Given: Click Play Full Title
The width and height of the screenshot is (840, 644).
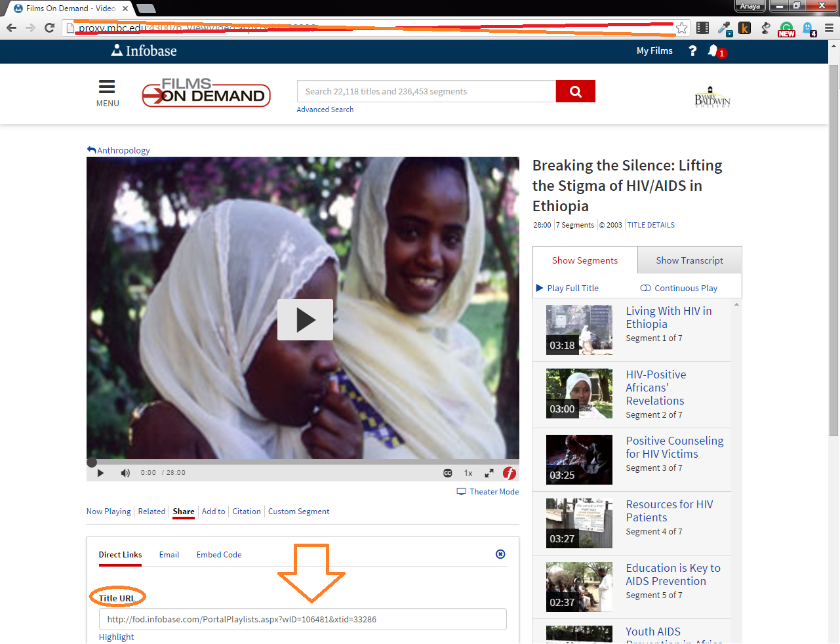Looking at the screenshot, I should click(568, 288).
